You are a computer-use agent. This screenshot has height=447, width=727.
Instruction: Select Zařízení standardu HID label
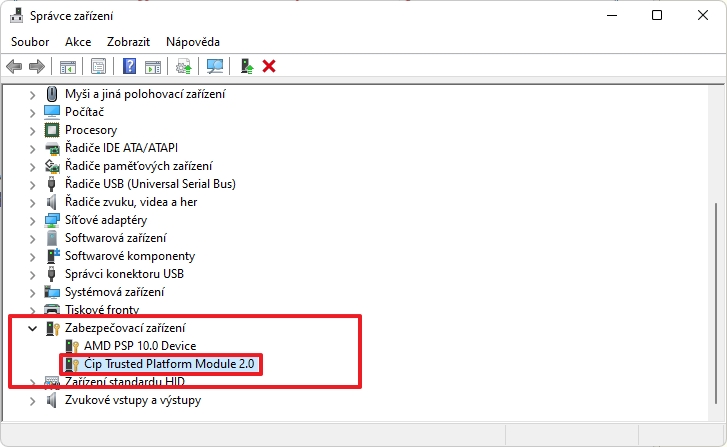coord(125,382)
